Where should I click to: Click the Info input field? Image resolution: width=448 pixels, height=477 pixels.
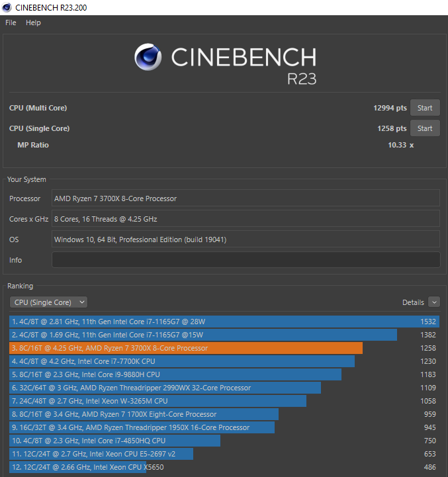coord(246,260)
